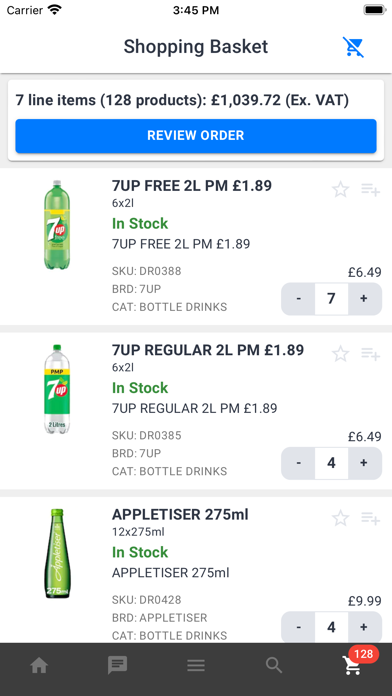The width and height of the screenshot is (392, 696).
Task: Increase quantity of APPLETISER 275ml
Action: 364,627
